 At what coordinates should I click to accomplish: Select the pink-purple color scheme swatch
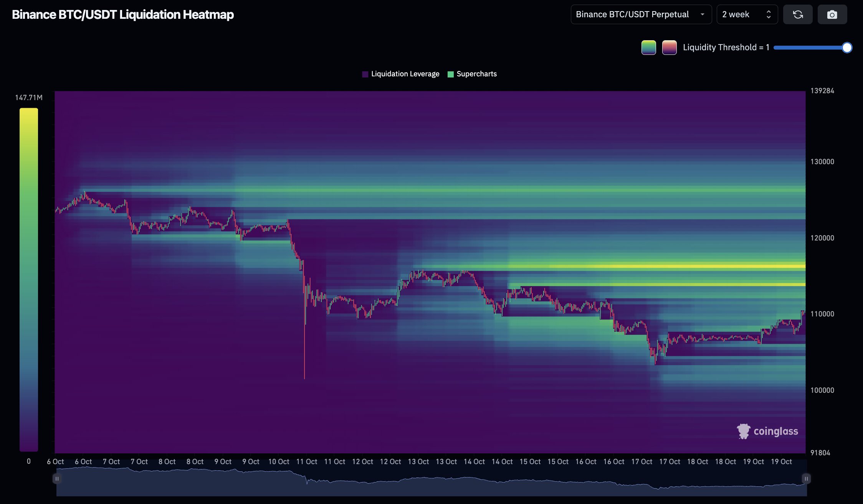[669, 48]
